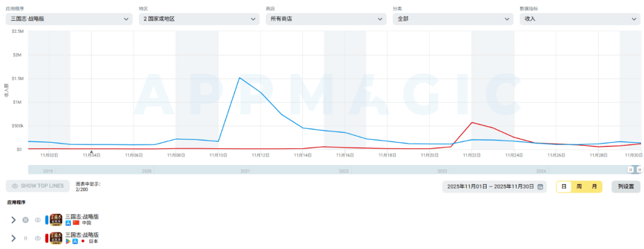Expand the China 三国志·战略版 row
644x249 pixels.
(14, 220)
